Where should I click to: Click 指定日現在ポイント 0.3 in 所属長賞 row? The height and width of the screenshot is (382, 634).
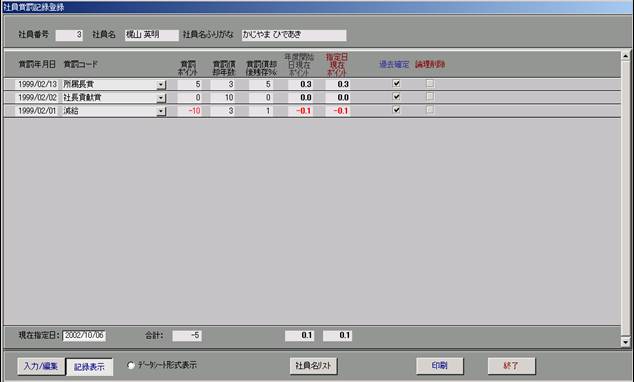[338, 84]
